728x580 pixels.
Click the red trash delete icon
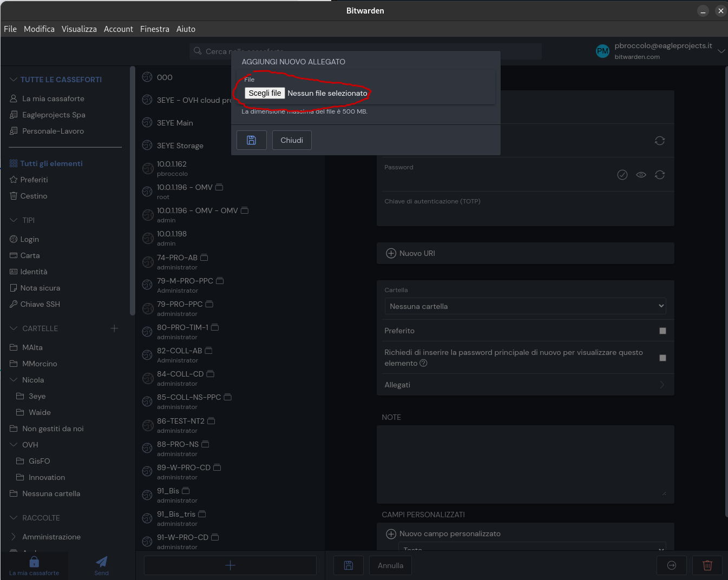click(x=707, y=565)
